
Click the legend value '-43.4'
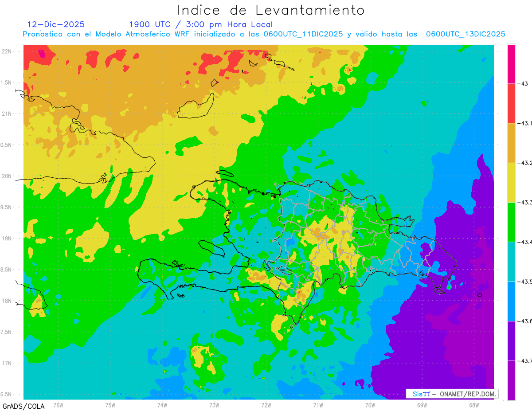tap(525, 242)
